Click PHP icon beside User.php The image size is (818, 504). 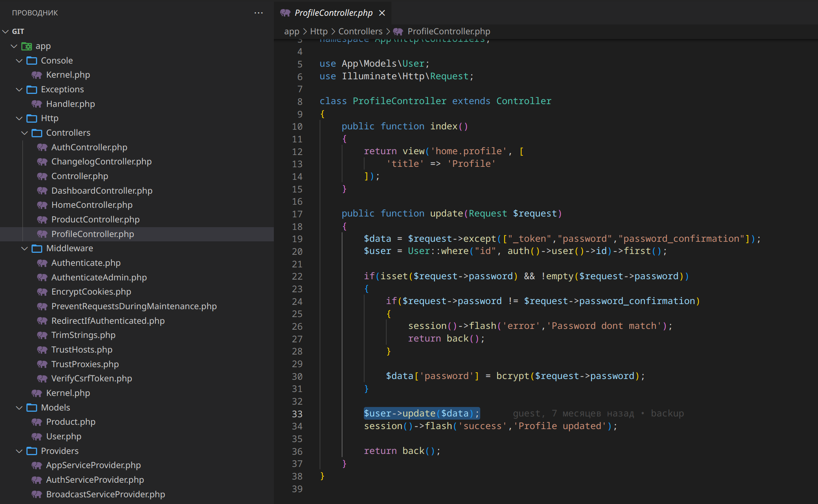37,437
